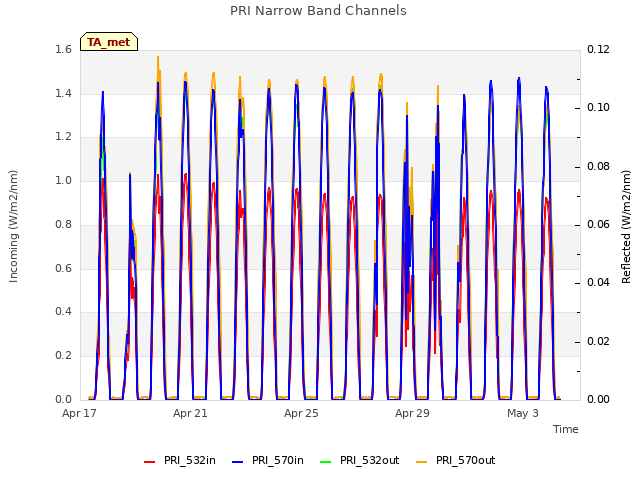Click the red PRI_532in legend swatch

pos(150,462)
